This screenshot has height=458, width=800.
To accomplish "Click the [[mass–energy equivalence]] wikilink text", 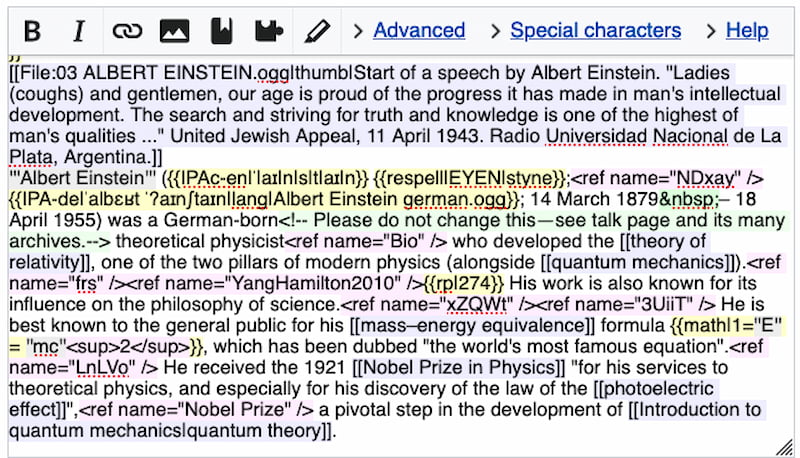I will pos(472,325).
